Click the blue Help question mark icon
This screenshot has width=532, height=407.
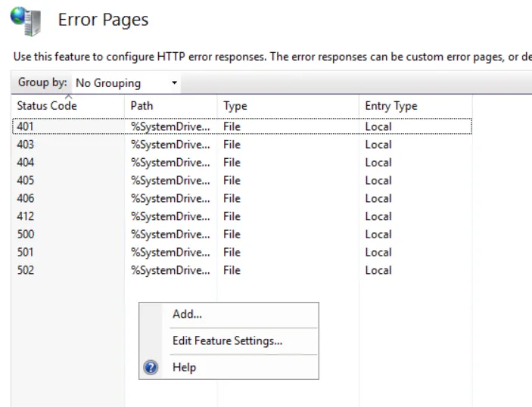click(151, 368)
